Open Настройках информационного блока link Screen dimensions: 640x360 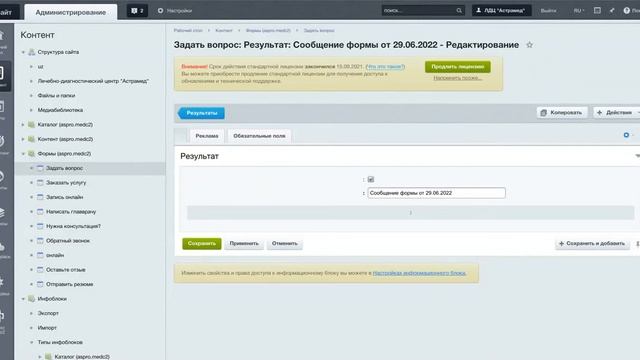[x=419, y=273]
